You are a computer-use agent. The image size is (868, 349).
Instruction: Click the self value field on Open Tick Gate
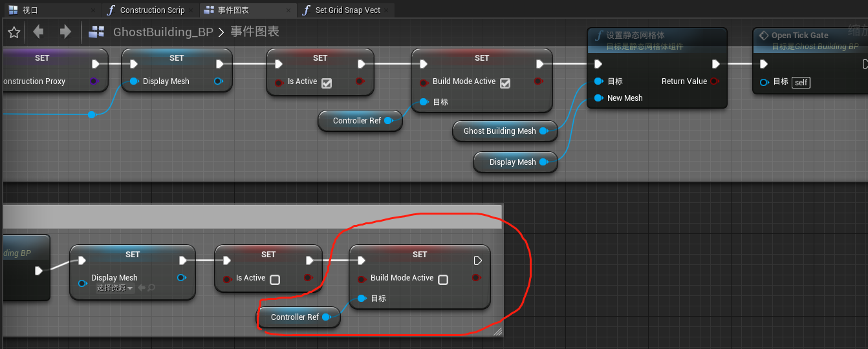click(x=801, y=82)
